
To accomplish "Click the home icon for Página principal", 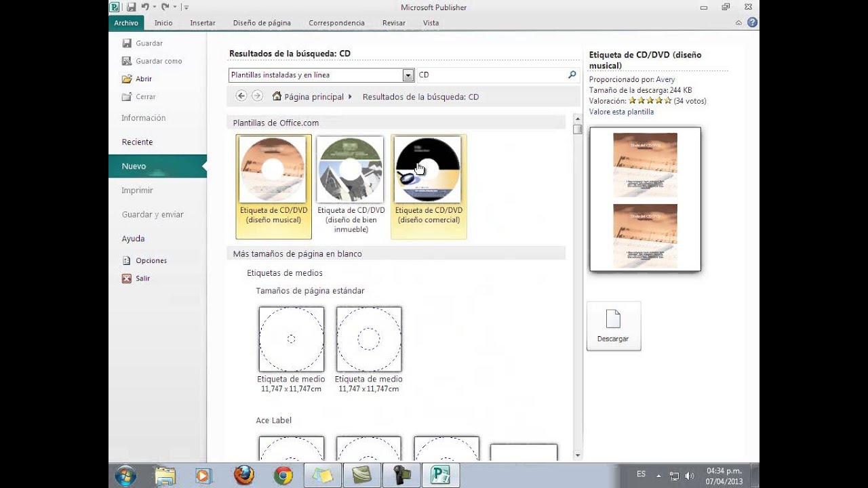I will [x=277, y=96].
